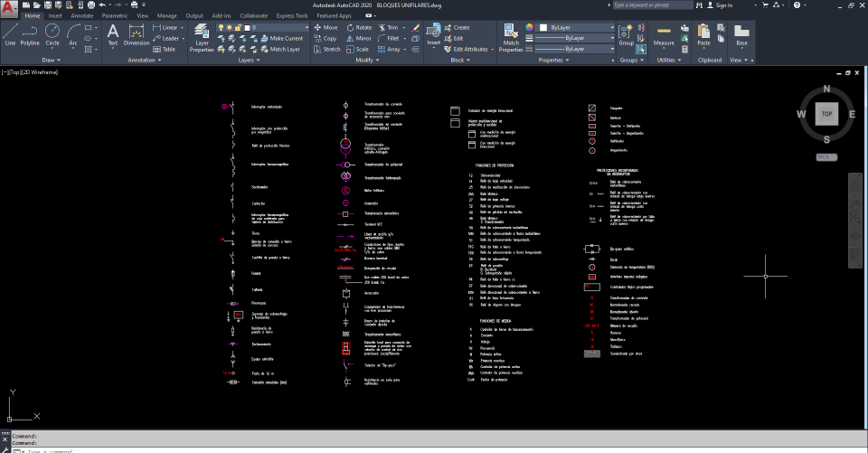Viewport: 868px width, 453px height.
Task: Open the Express Tools tab
Action: (291, 15)
